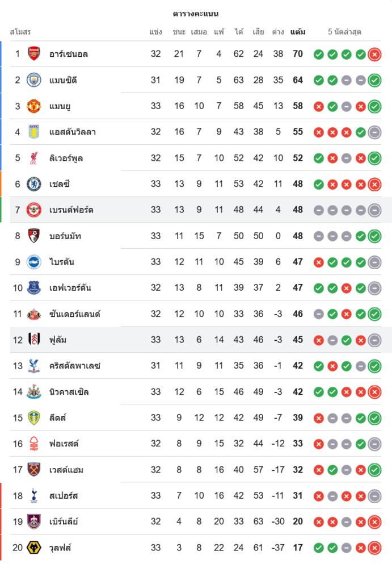Click the Aston Villa club crest
Image resolution: width=392 pixels, height=568 pixels.
click(x=34, y=132)
